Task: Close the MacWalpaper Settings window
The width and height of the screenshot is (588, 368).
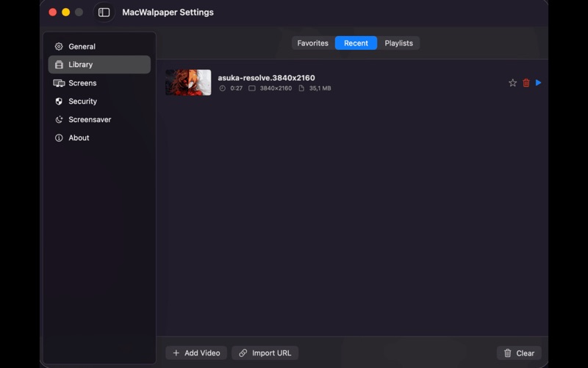Action: pos(53,13)
